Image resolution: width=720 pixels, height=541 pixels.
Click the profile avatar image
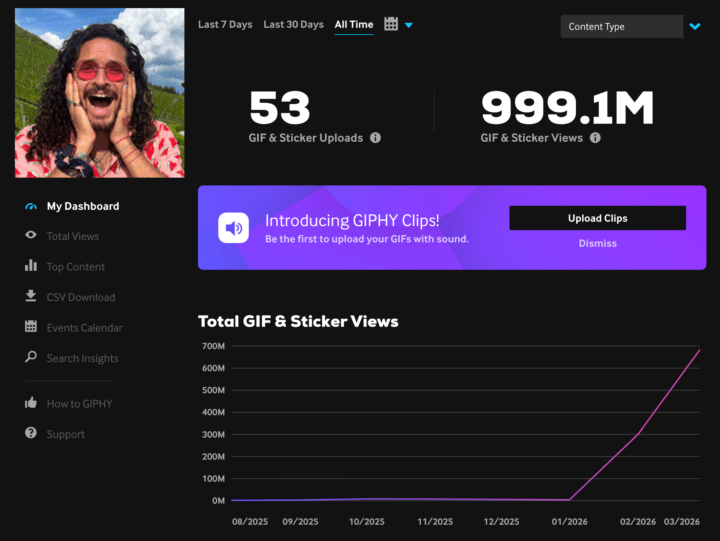point(100,93)
